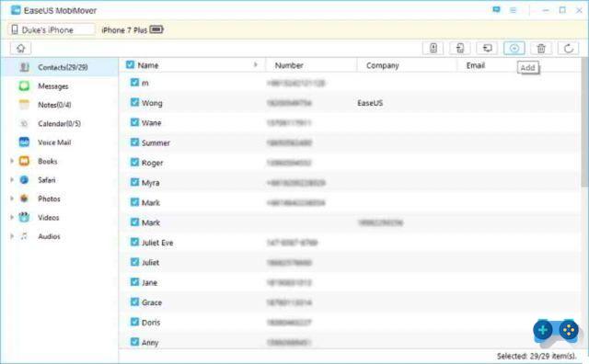Click the EaseUS company cell for Wong
Screen dimensions: 589x364
370,103
